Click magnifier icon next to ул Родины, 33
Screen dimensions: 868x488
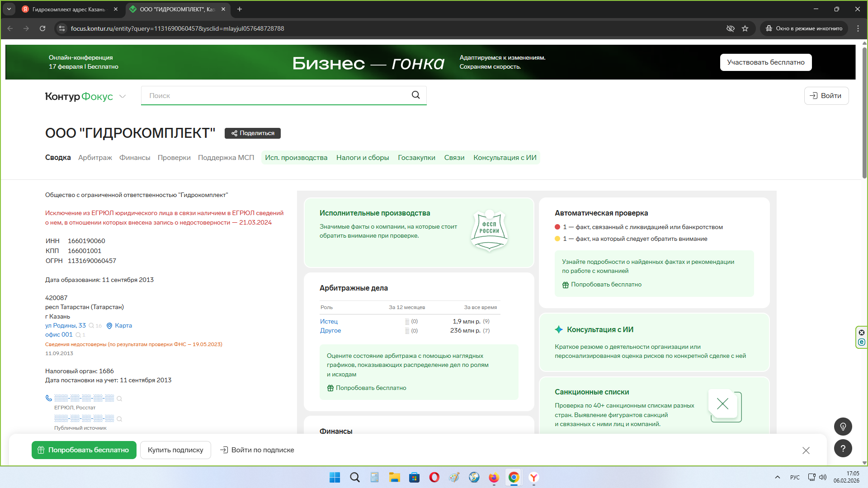92,326
